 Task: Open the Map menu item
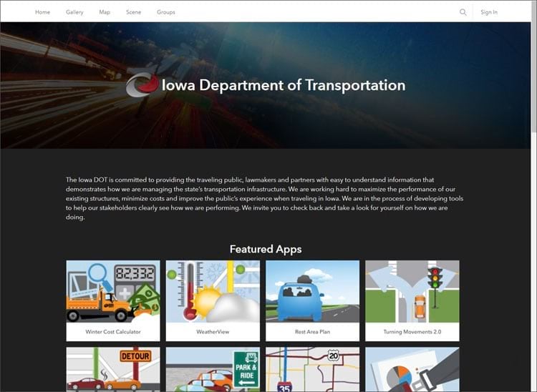point(105,12)
